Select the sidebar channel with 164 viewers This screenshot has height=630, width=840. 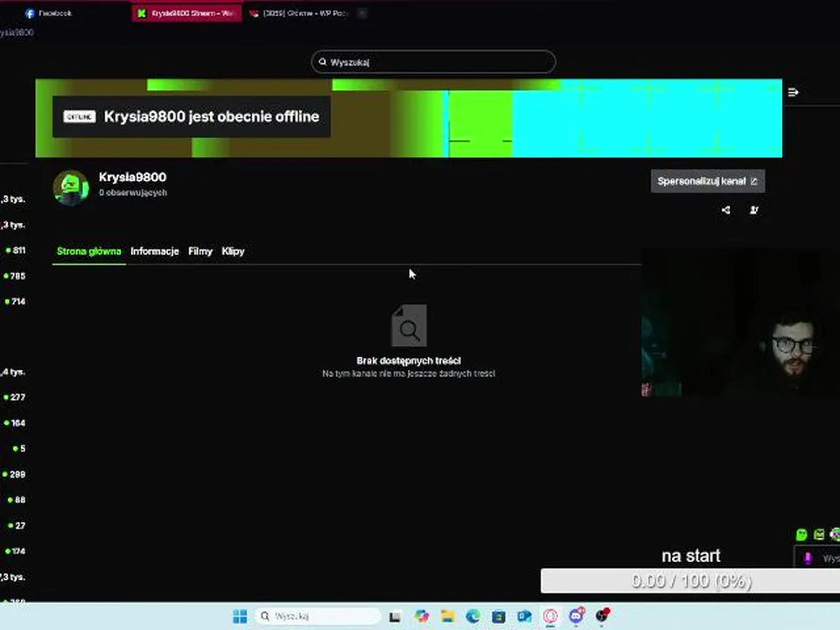tap(15, 423)
